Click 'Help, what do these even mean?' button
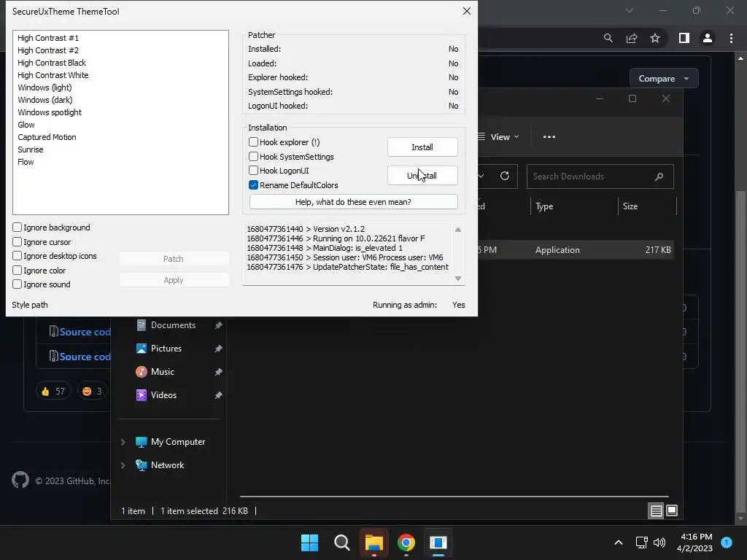Screen dimensions: 747x560 [354, 202]
